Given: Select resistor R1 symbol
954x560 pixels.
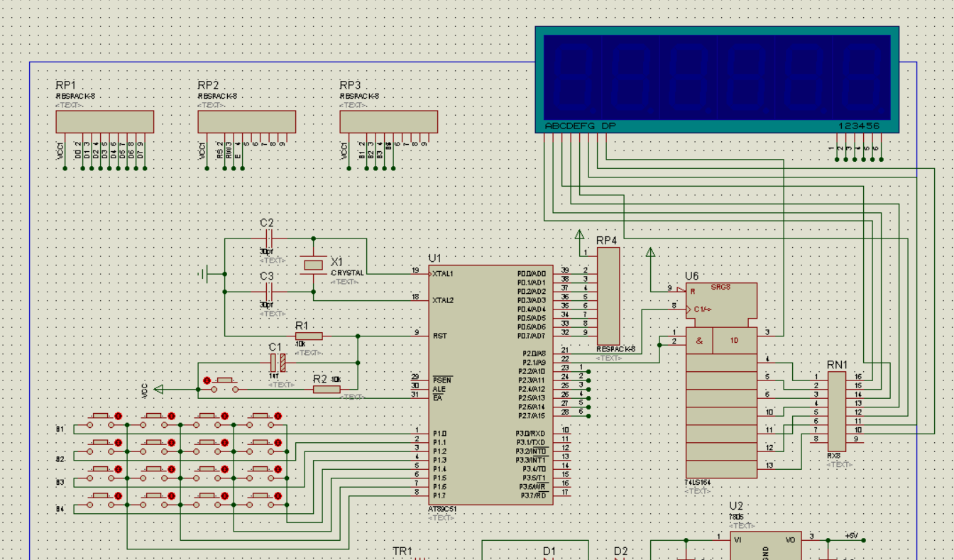Looking at the screenshot, I should tap(309, 336).
